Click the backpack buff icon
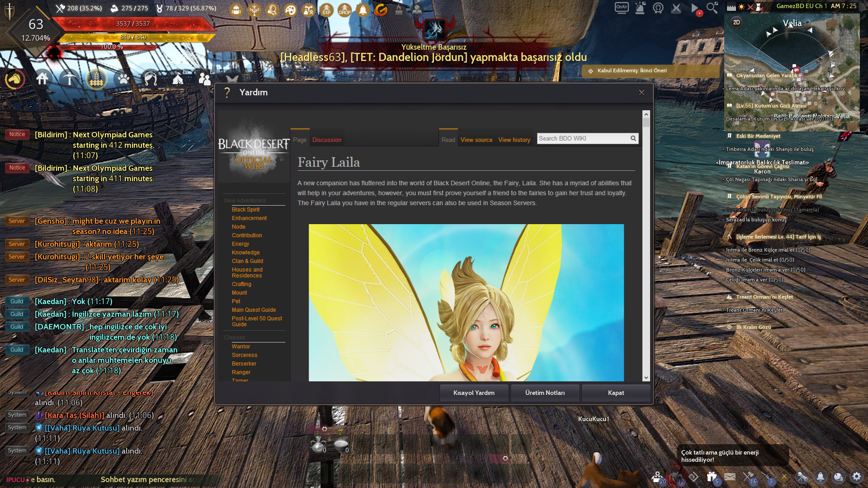 click(x=236, y=9)
